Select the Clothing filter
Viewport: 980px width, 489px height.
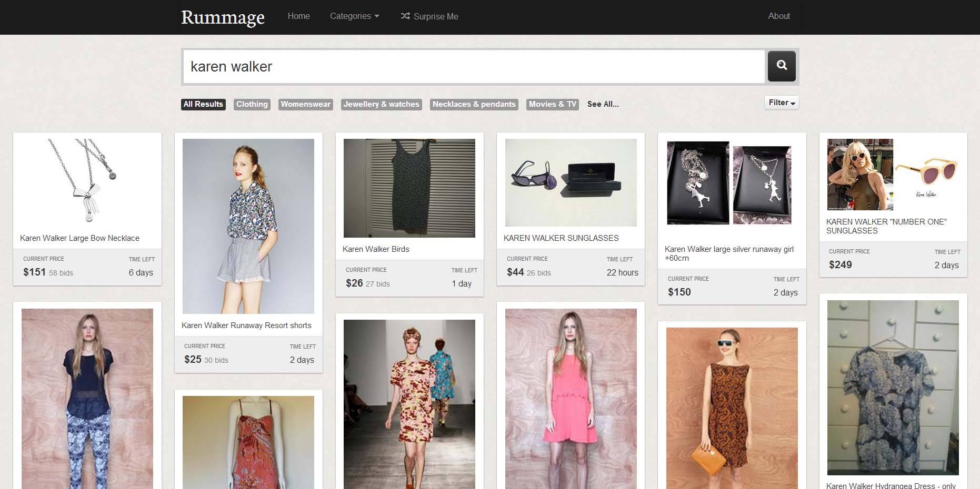[x=252, y=104]
